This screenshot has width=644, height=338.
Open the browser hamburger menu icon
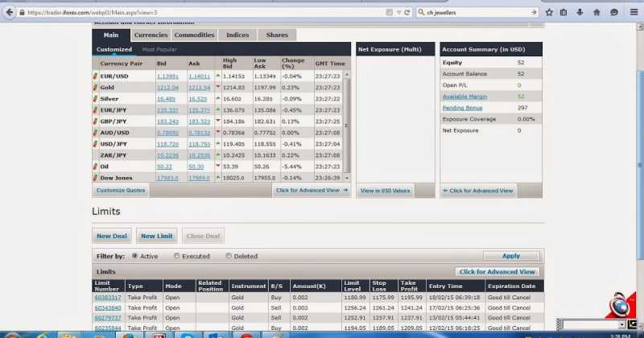point(635,12)
